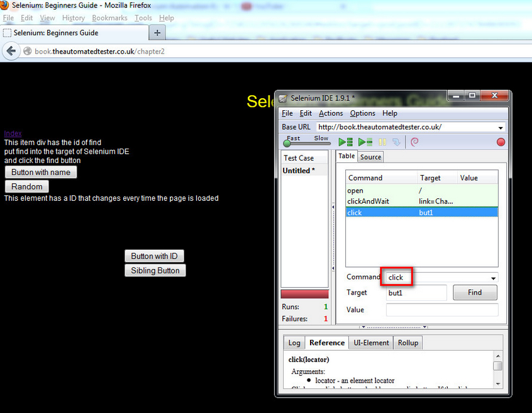Play the entire test suite
The image size is (532, 413).
(345, 142)
